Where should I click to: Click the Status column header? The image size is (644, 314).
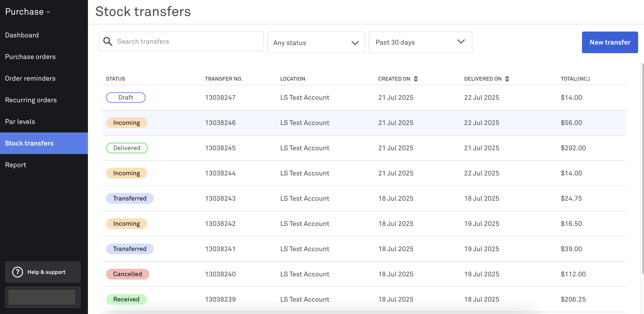pos(115,79)
